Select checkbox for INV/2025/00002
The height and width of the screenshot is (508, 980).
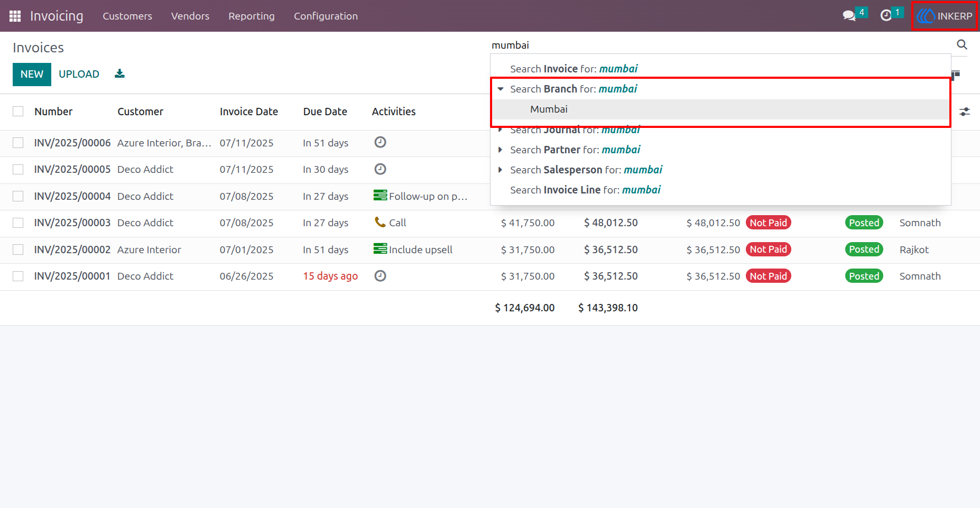18,250
